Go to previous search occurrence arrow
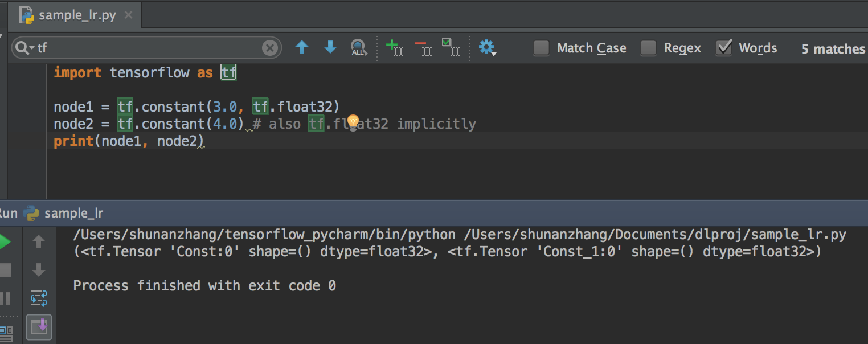 pos(302,47)
